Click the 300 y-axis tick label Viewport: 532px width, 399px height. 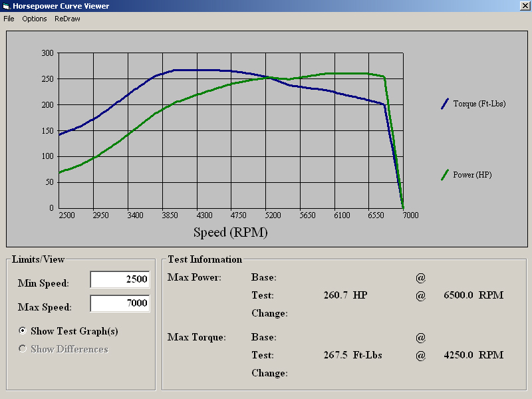47,53
